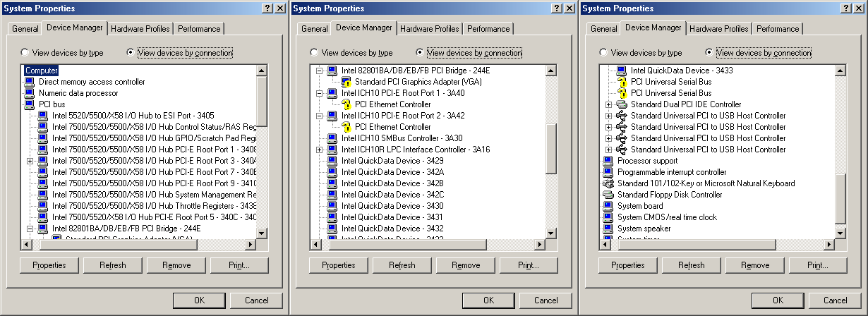Click the Standard Dual PCI IDE Controller icon
868x316 pixels.
(622, 104)
